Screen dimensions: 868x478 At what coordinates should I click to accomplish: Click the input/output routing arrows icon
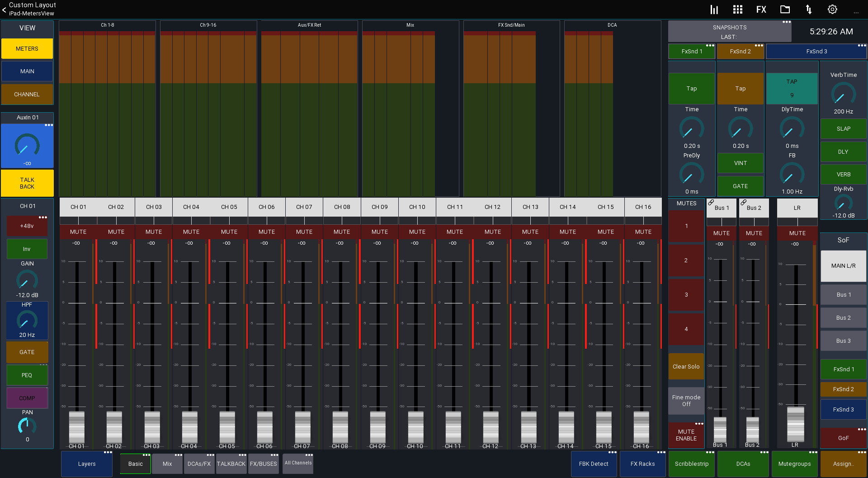click(x=809, y=9)
